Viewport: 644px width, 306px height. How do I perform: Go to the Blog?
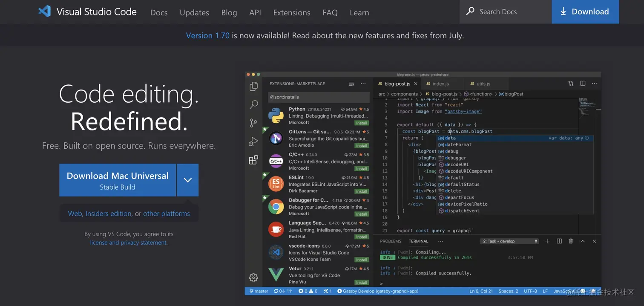point(229,13)
